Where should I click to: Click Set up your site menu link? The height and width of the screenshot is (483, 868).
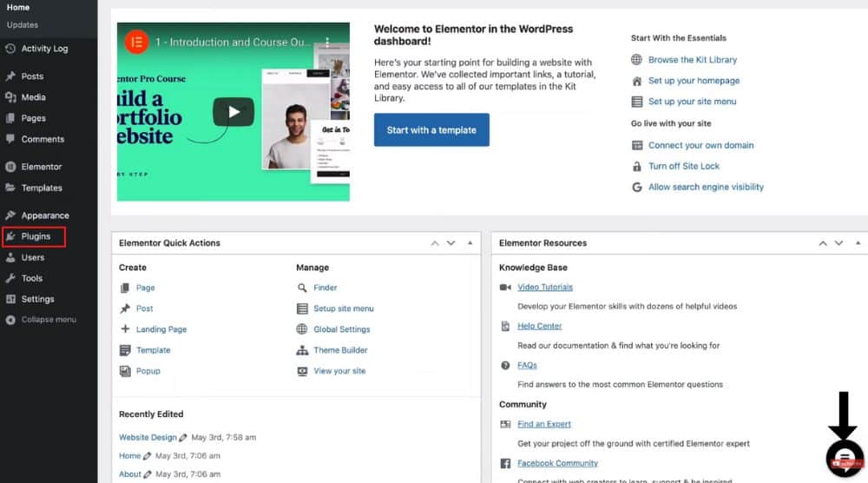click(692, 102)
